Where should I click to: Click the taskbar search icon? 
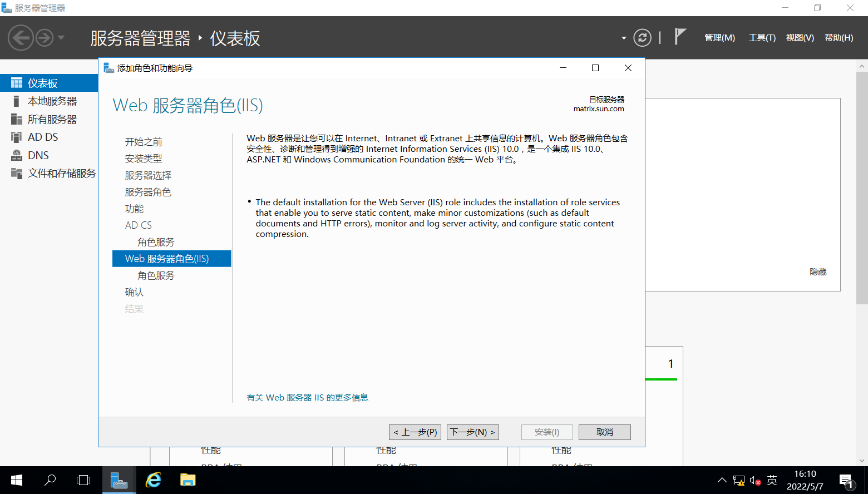(x=50, y=480)
